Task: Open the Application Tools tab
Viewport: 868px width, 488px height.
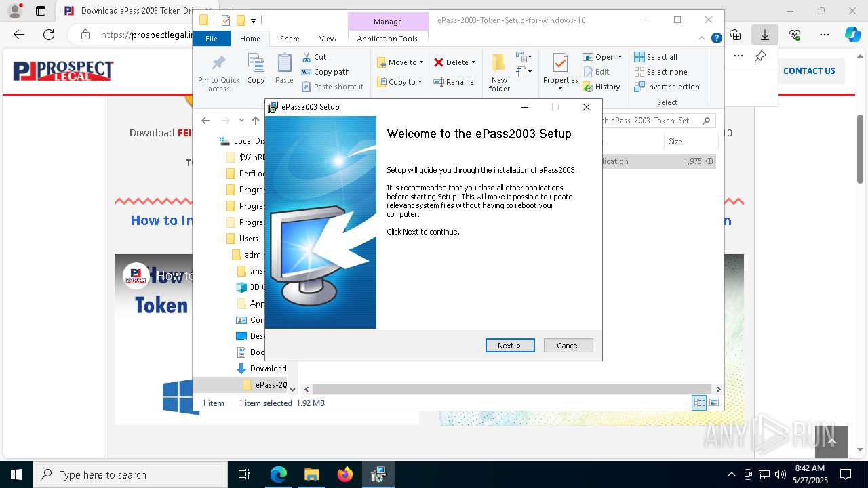Action: 387,39
